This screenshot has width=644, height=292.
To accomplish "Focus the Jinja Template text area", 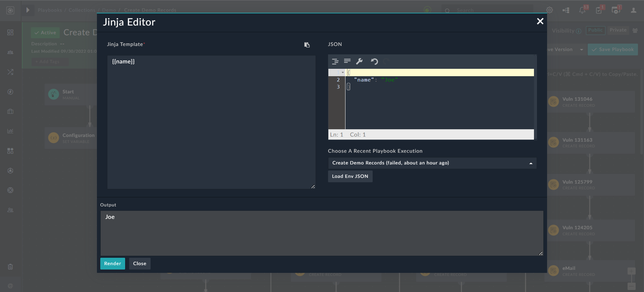I will [211, 122].
